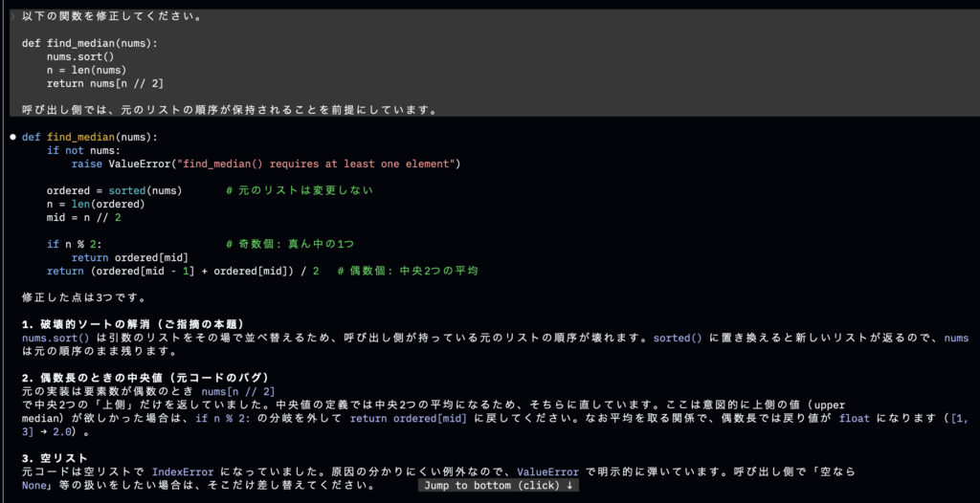Click 'def find_median(nums):' in the response code
Viewport: 980px width, 503px height.
[x=90, y=137]
